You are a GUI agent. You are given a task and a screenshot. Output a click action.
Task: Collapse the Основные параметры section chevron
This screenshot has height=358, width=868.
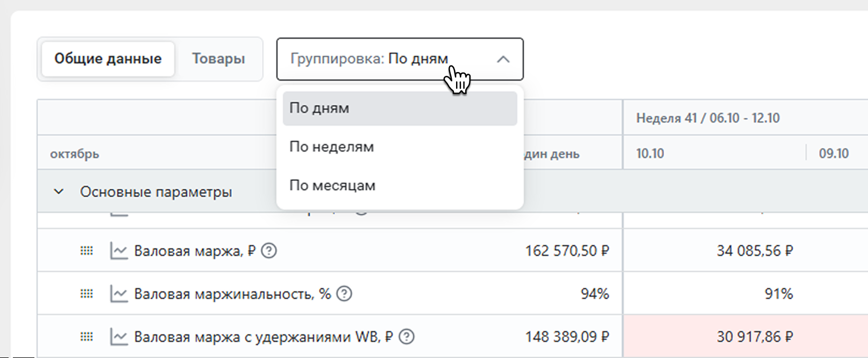click(x=59, y=191)
